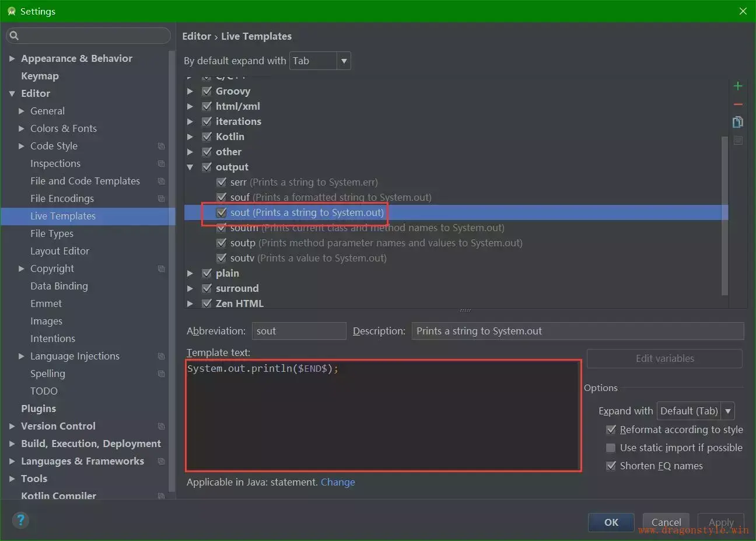The height and width of the screenshot is (541, 756).
Task: Focus the Description input field
Action: tap(577, 331)
